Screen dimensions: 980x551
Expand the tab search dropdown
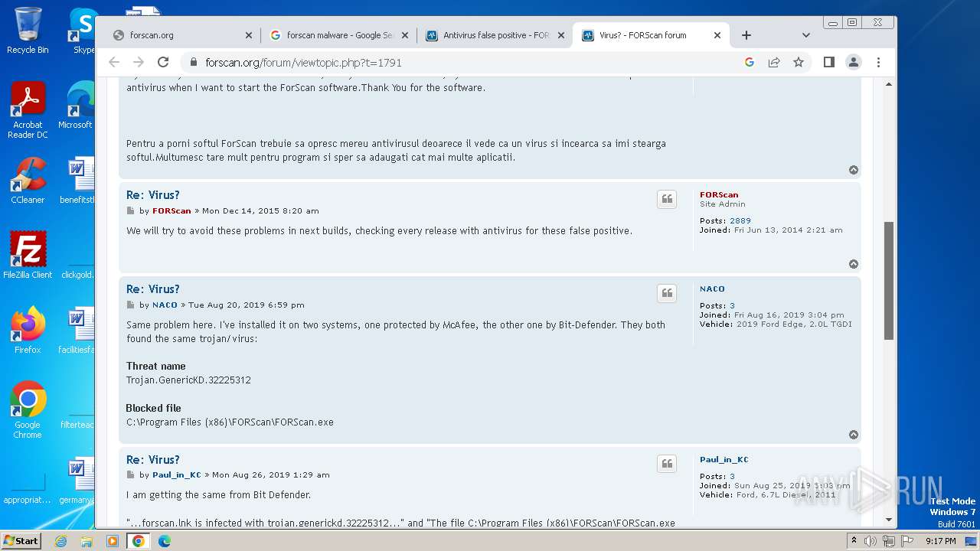coord(805,35)
